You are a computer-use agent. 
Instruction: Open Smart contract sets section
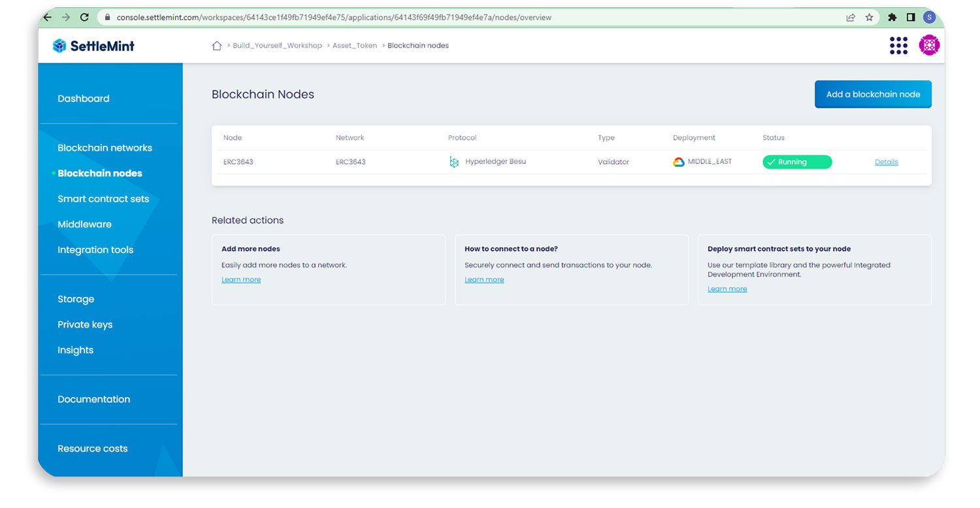pyautogui.click(x=103, y=199)
